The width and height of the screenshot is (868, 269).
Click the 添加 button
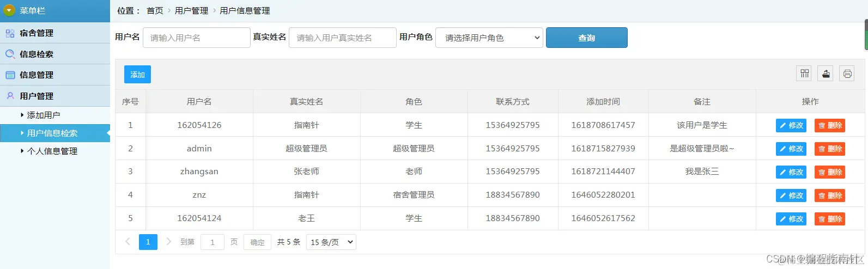coord(137,75)
